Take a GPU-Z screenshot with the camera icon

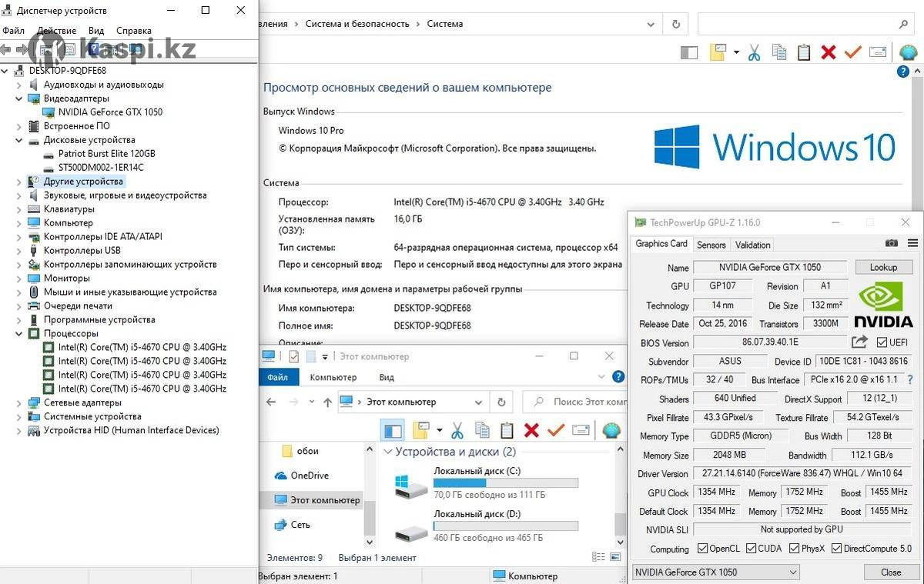coord(892,243)
